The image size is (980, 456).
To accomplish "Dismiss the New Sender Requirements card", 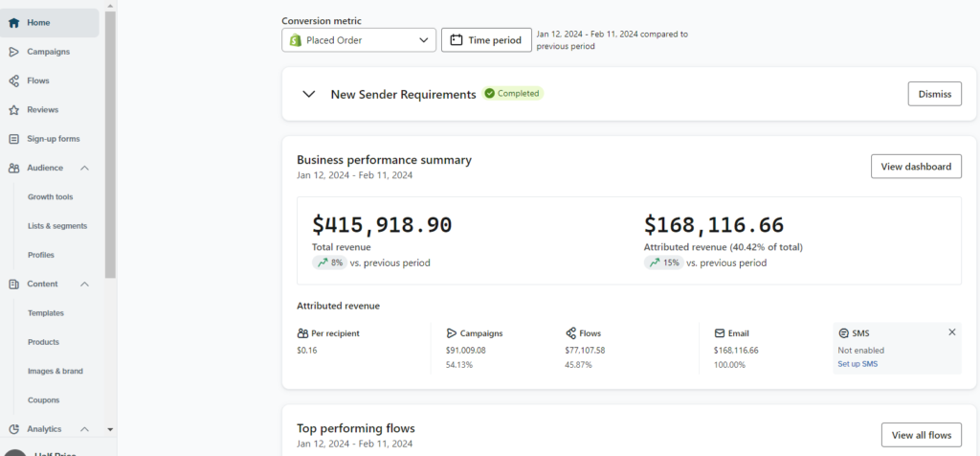I will (x=934, y=94).
